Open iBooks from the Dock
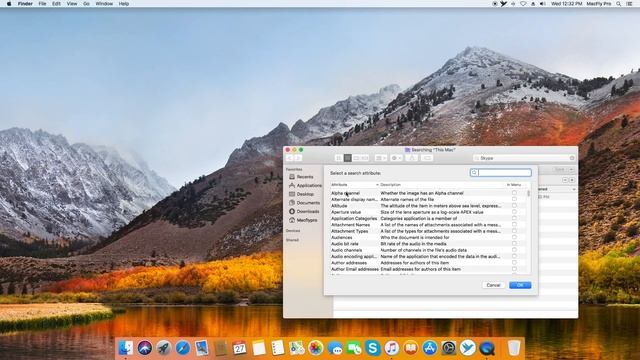Viewport: 640px width, 360px height. point(411,348)
